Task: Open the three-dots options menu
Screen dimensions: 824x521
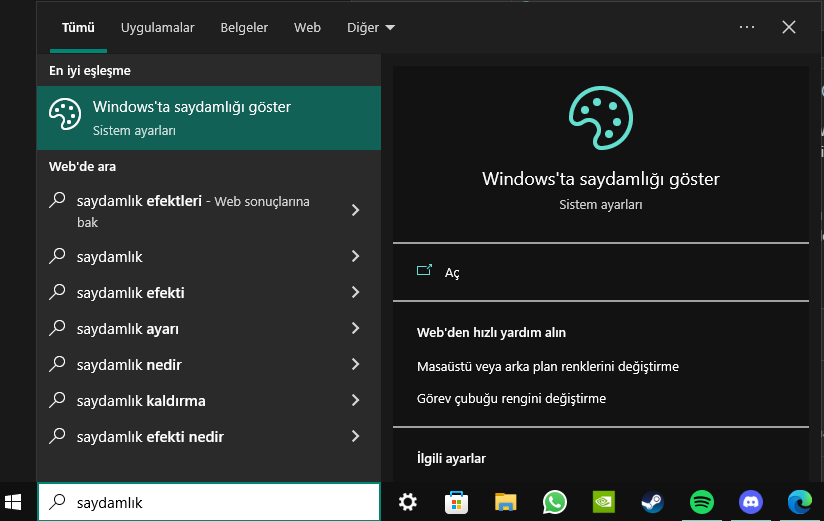Action: [747, 27]
